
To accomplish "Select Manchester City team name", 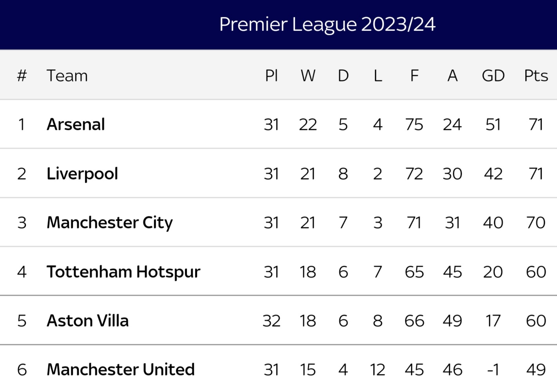I will point(110,223).
